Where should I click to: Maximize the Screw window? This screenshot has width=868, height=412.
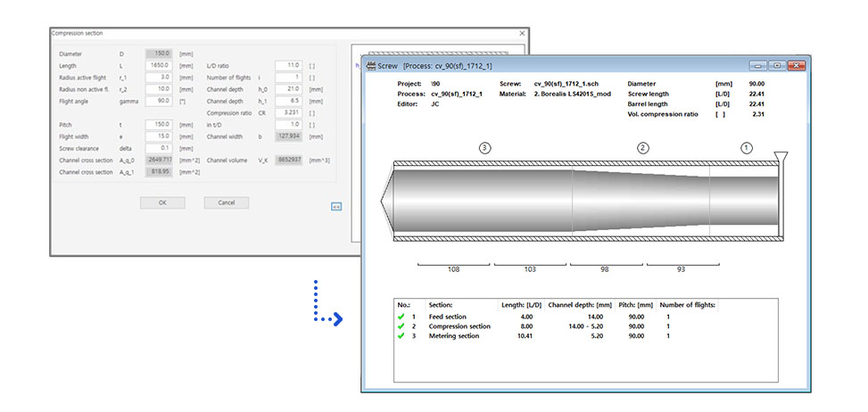(x=777, y=66)
